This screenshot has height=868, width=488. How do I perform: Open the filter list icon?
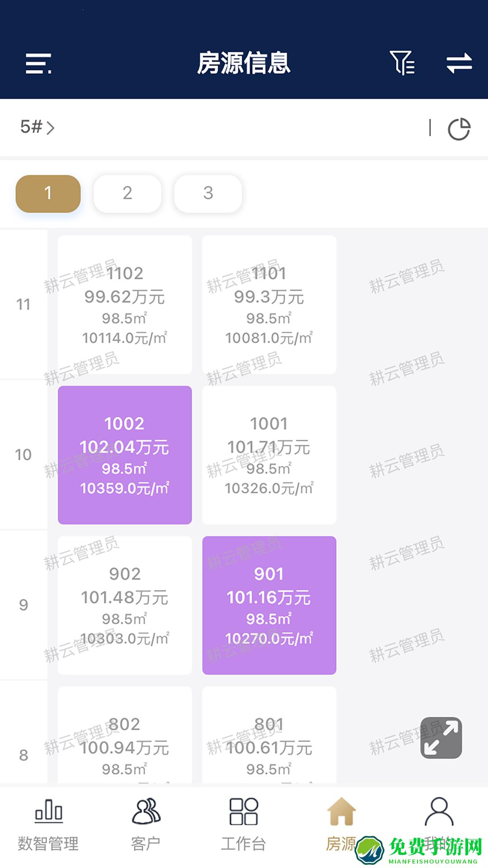point(402,63)
